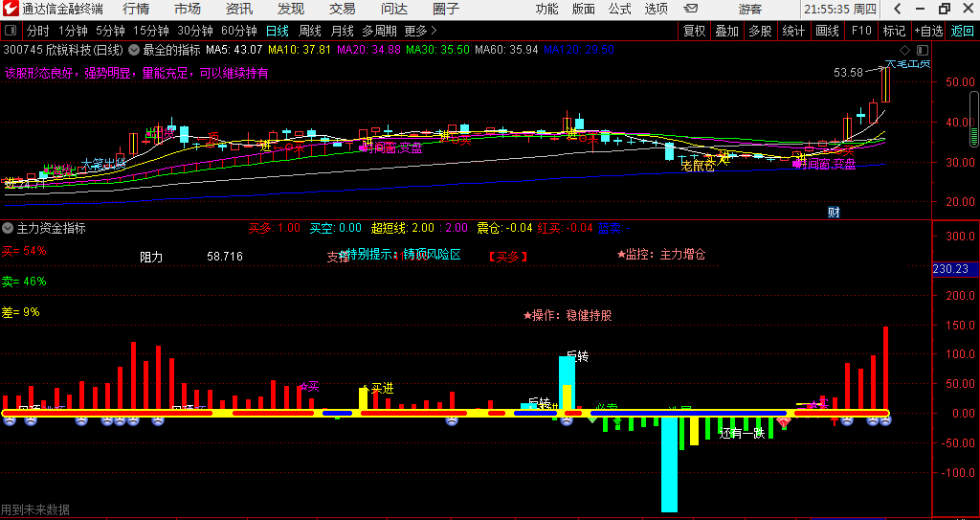Switch chart to 分时 view
980x520 pixels.
click(x=37, y=31)
